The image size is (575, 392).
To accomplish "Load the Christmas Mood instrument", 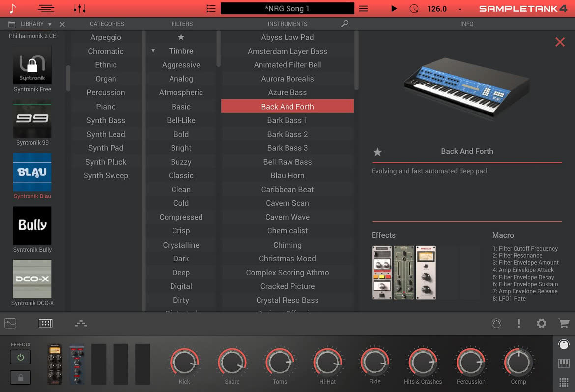I will pos(287,259).
